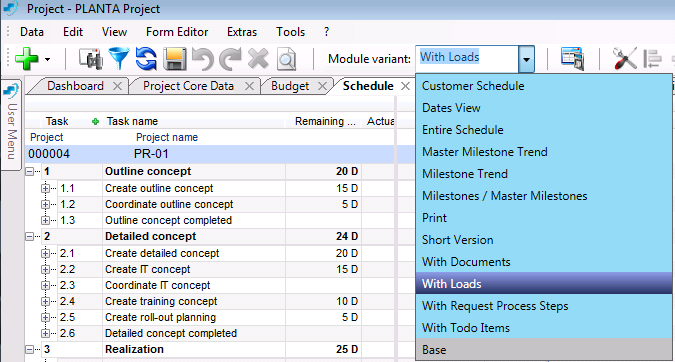The width and height of the screenshot is (675, 362).
Task: Open the View menu
Action: coord(114,32)
